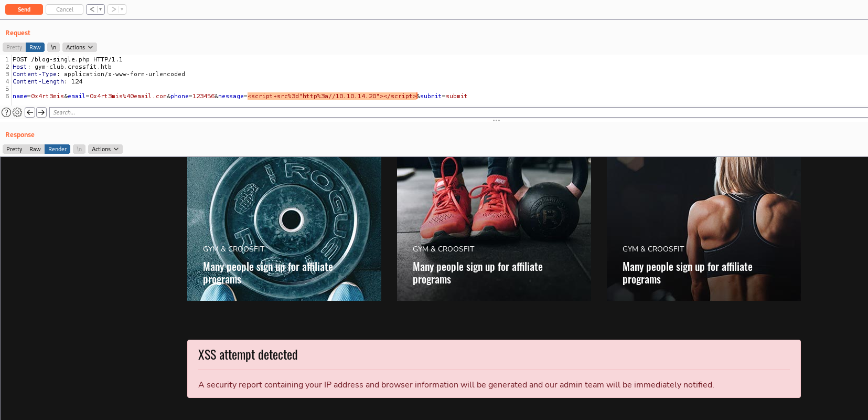This screenshot has width=868, height=420.
Task: Jump to previous search match arrow
Action: click(30, 112)
